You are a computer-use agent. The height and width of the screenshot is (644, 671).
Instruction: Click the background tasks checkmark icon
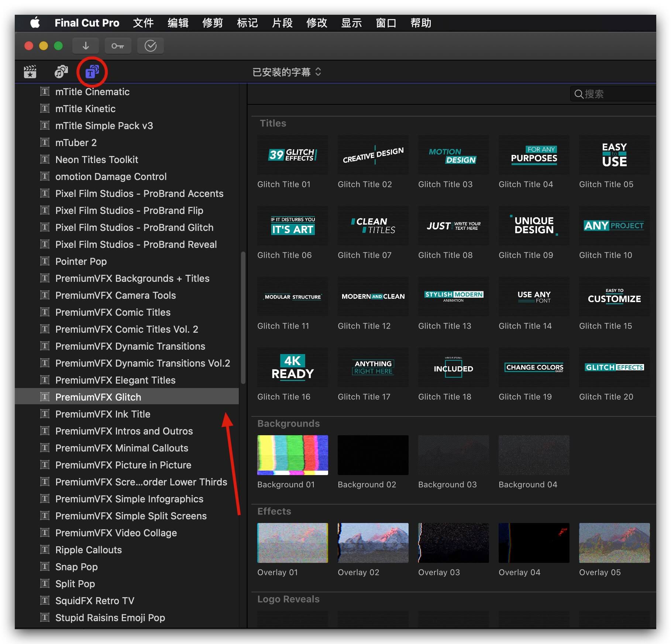(150, 46)
